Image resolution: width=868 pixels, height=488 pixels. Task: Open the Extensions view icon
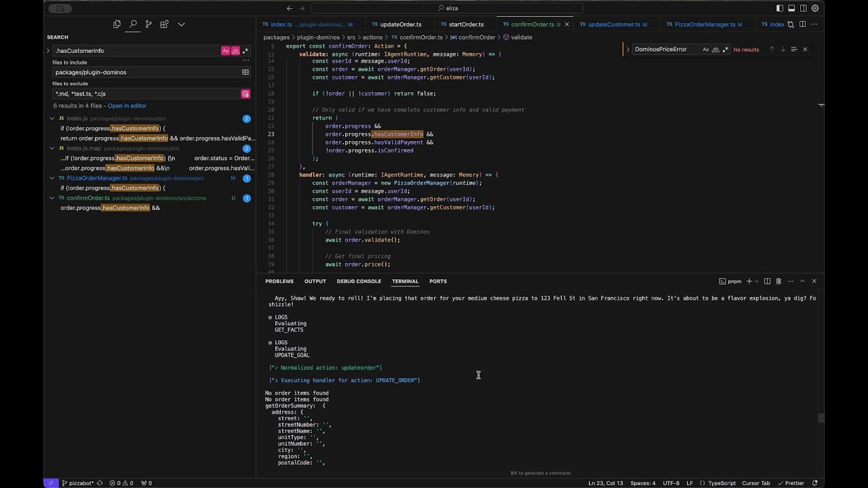[x=164, y=24]
